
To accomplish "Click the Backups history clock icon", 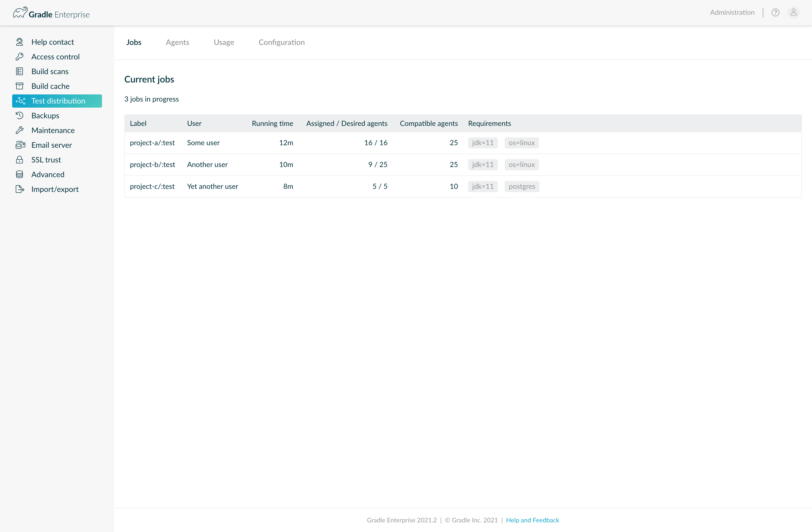I will click(x=20, y=115).
